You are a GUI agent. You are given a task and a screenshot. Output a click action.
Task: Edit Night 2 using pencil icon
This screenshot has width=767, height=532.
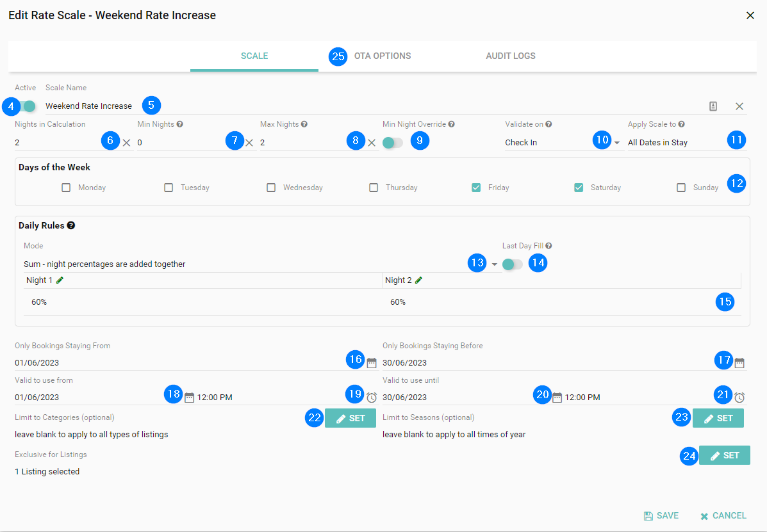(x=419, y=280)
